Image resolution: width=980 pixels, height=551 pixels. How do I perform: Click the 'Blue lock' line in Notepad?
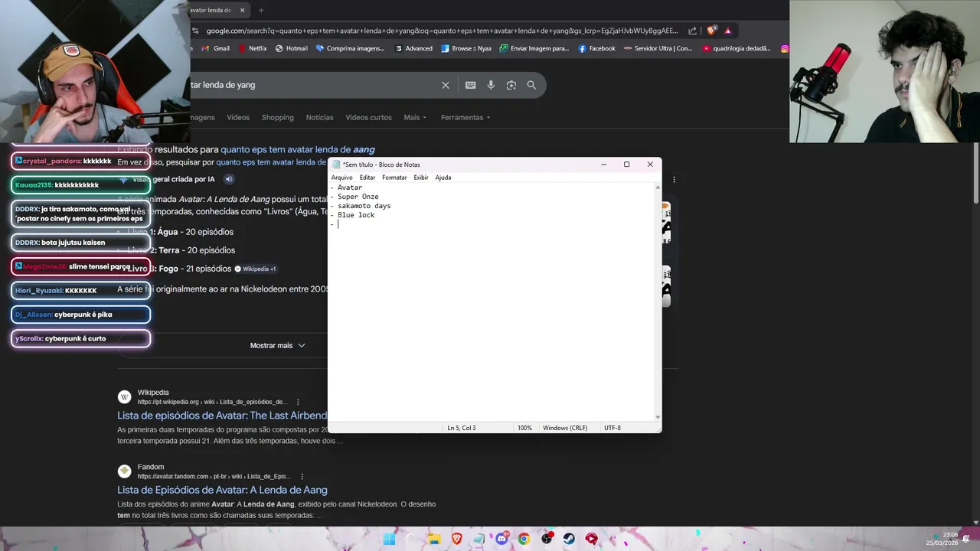[x=356, y=215]
